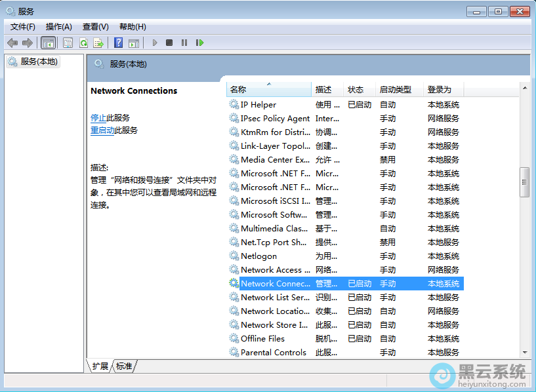This screenshot has height=392, width=536.
Task: Toggle the show/hide action pane icon
Action: tap(134, 43)
